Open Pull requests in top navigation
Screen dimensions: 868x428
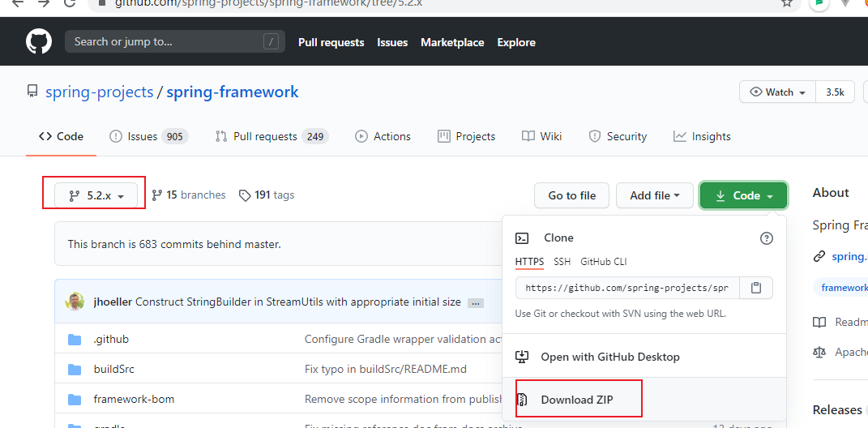pyautogui.click(x=331, y=43)
